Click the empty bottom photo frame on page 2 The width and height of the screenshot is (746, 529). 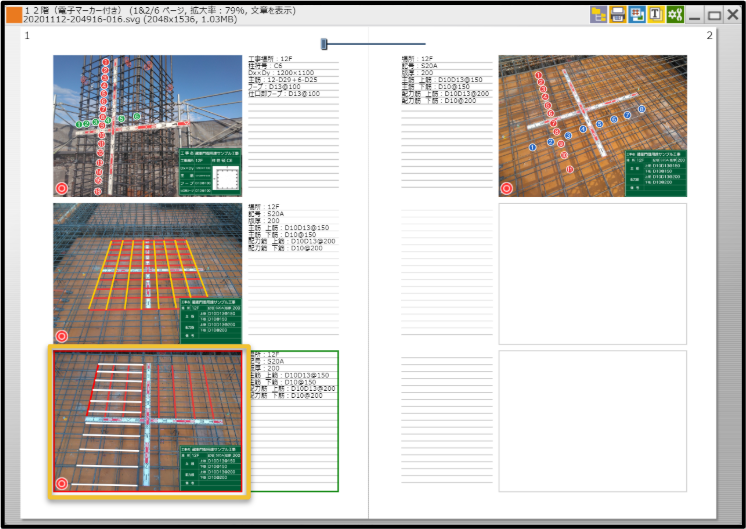(592, 421)
